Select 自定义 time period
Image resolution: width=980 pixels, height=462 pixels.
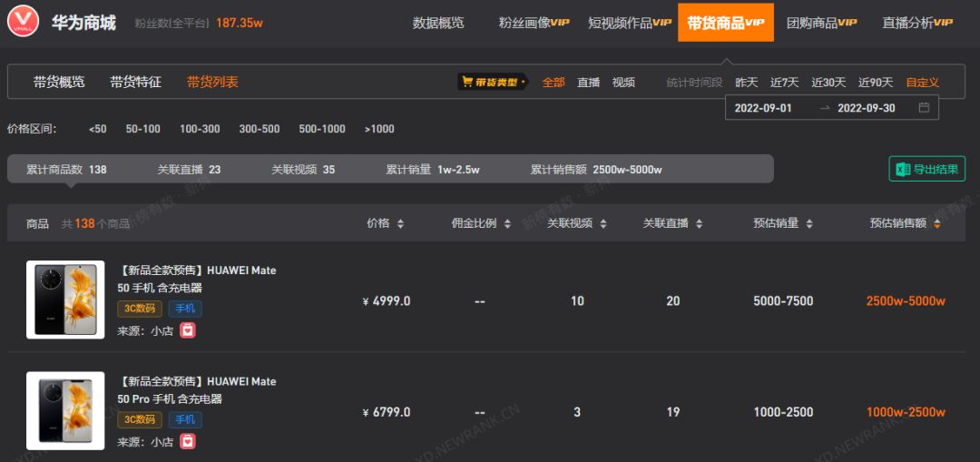point(923,82)
